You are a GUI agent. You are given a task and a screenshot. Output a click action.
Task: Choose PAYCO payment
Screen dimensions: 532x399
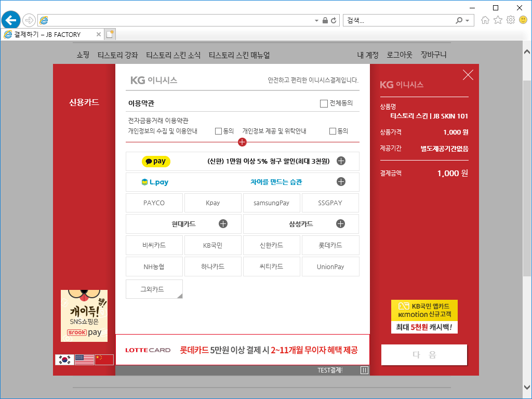point(154,203)
